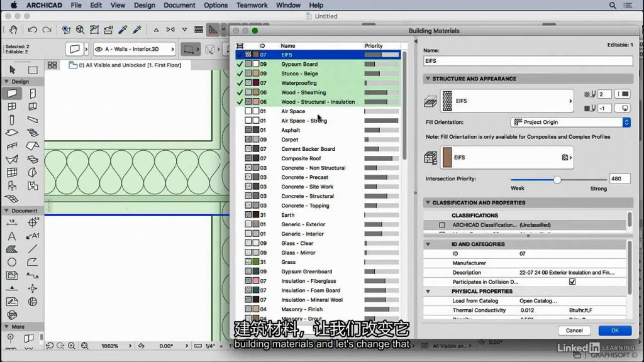Click the zoom in magnifier in status bar

[72, 346]
